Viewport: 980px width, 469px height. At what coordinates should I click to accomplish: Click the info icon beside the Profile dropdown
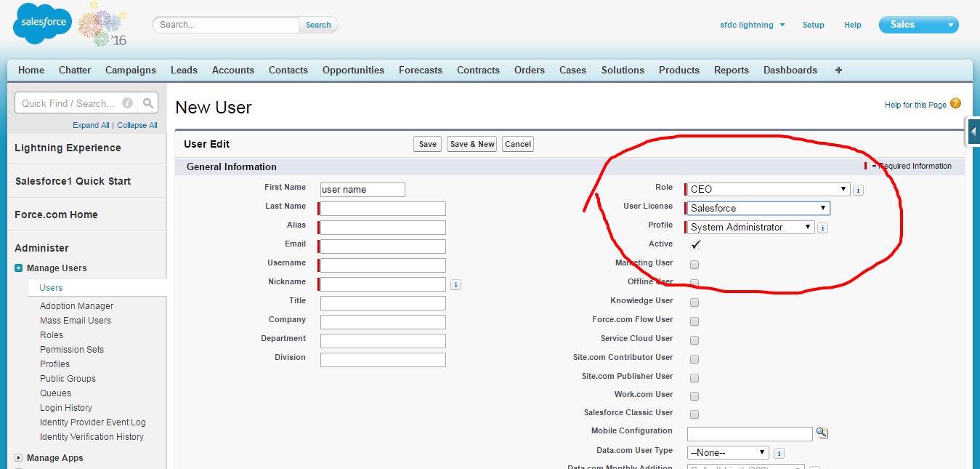coord(822,228)
